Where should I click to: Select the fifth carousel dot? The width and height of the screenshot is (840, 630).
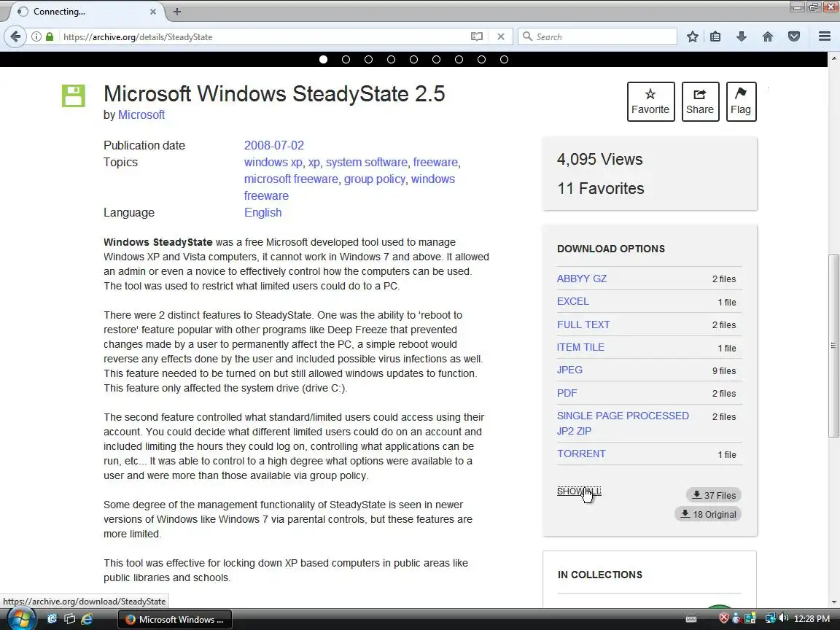tap(413, 60)
